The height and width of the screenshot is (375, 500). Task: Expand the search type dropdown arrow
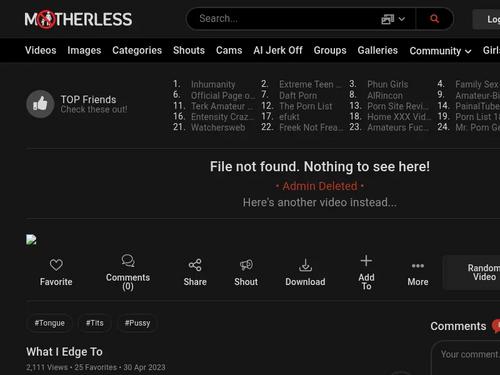[x=402, y=19]
